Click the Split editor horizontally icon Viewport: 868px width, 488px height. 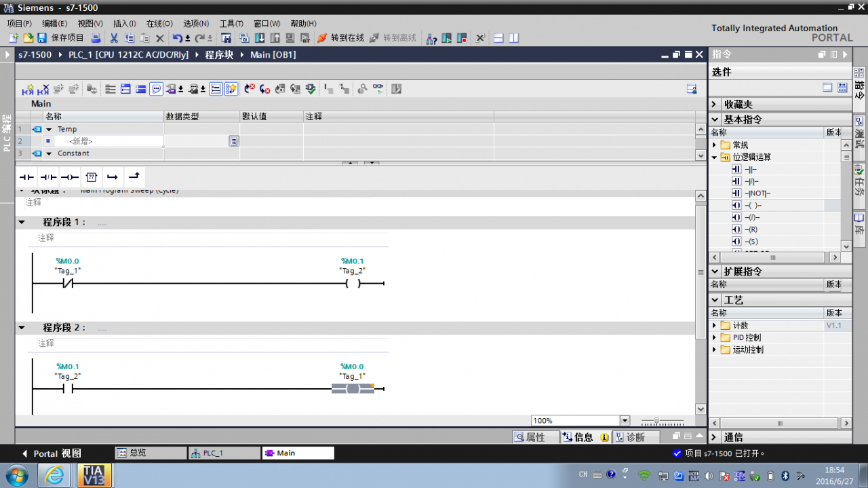click(498, 38)
